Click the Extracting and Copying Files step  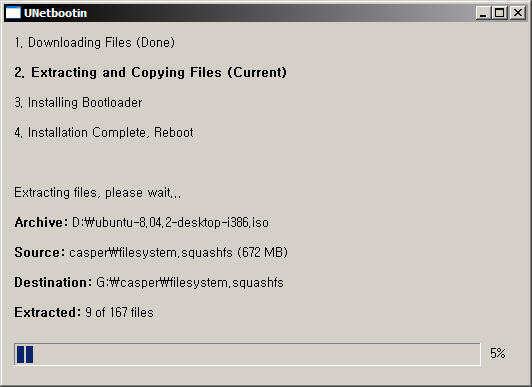tap(151, 73)
